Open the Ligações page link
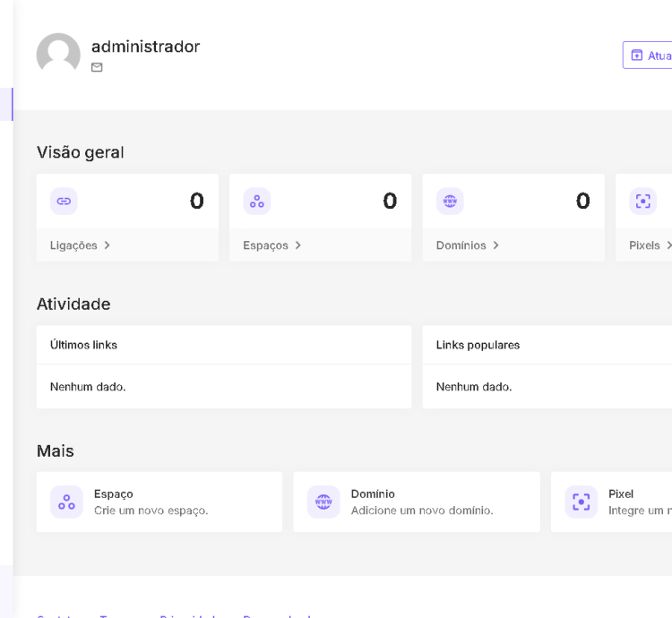The height and width of the screenshot is (618, 672). click(x=73, y=245)
